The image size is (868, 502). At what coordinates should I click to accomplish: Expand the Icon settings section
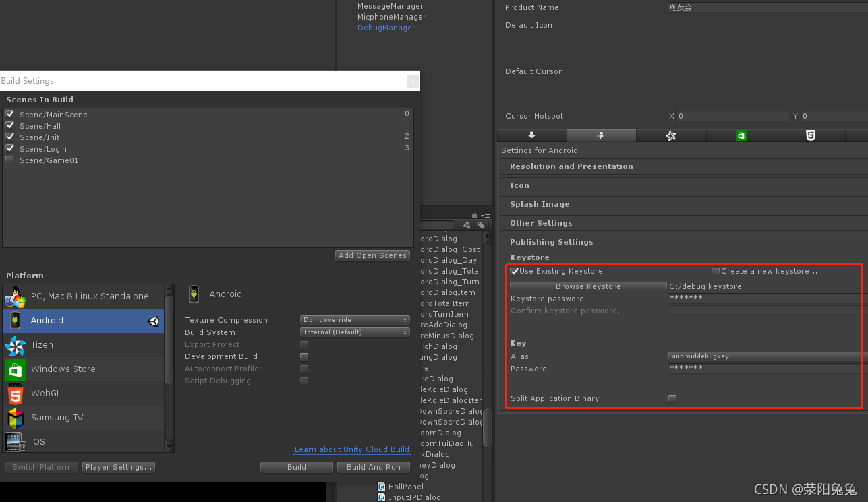coord(684,185)
